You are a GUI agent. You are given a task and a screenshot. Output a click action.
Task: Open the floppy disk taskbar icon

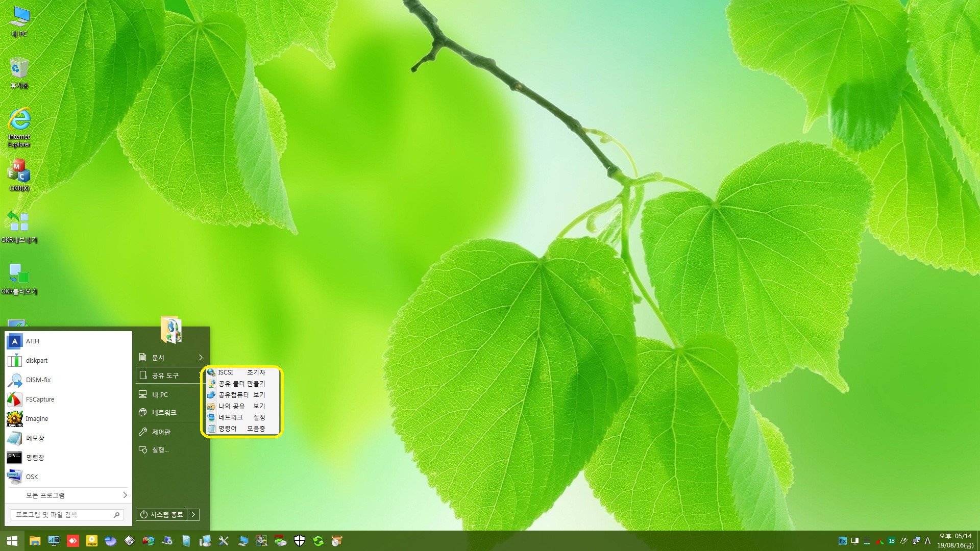(130, 541)
